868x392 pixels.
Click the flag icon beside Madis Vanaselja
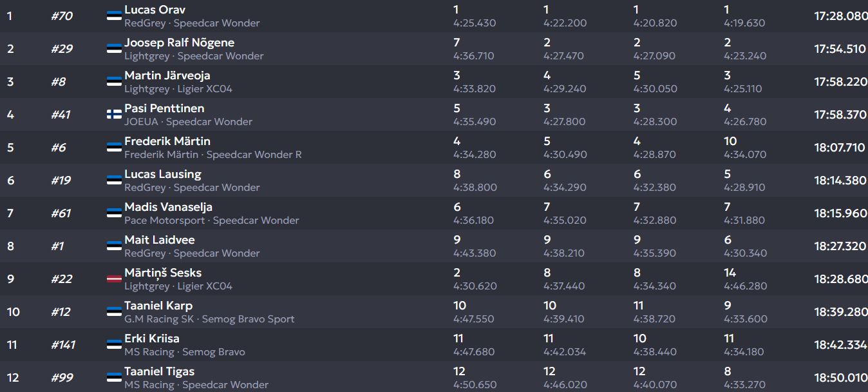click(114, 213)
